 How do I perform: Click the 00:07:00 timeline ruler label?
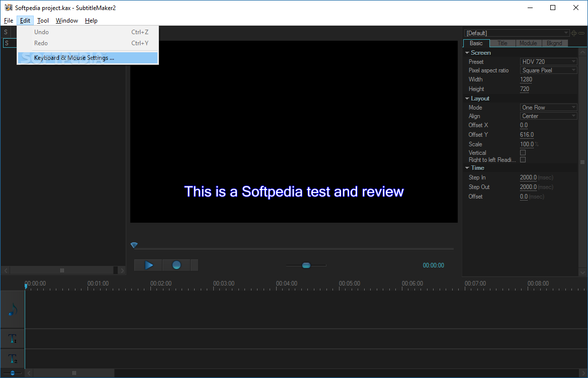click(475, 283)
